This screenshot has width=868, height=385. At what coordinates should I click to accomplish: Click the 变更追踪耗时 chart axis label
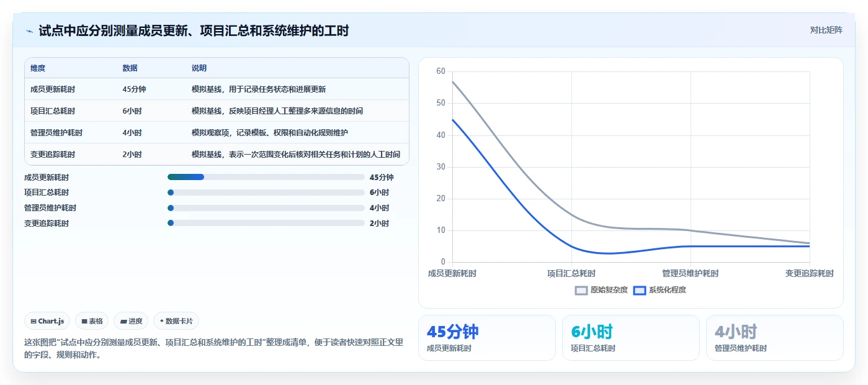[810, 273]
